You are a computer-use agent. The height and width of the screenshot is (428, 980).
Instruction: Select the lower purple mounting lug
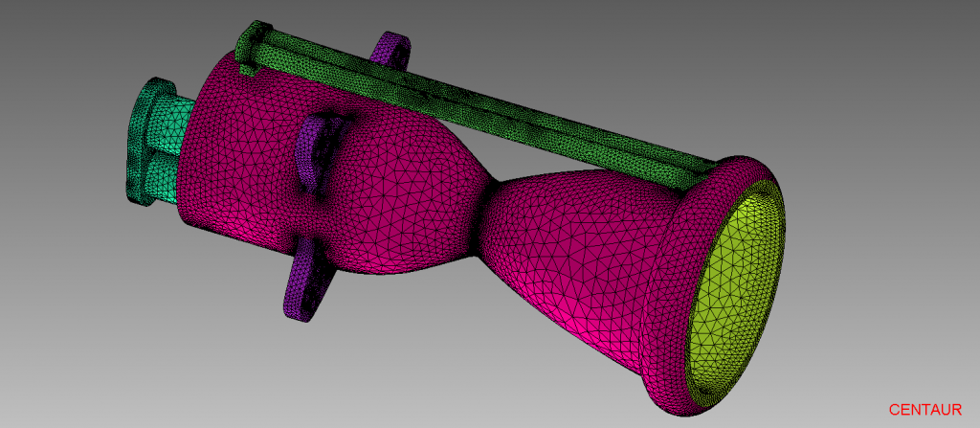pyautogui.click(x=308, y=279)
